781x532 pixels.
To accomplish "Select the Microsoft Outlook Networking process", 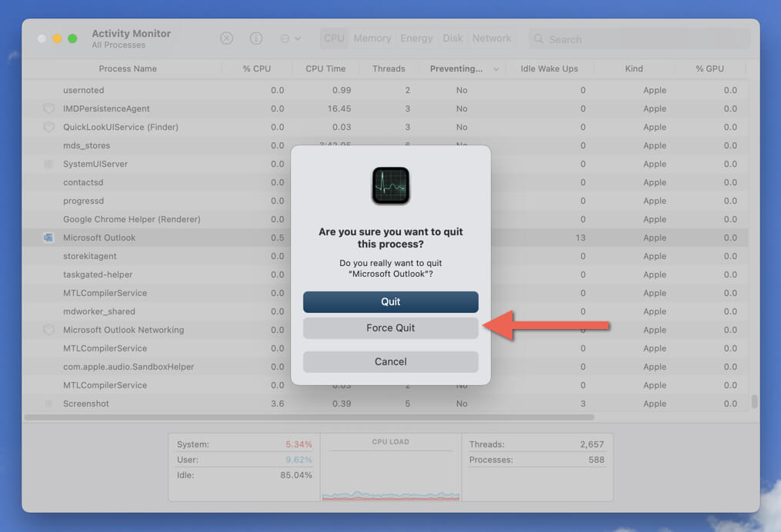I will (x=124, y=330).
